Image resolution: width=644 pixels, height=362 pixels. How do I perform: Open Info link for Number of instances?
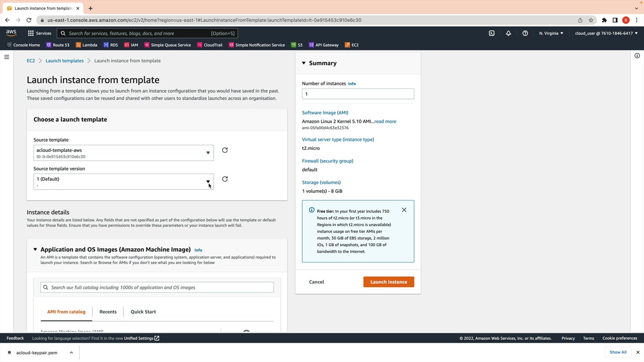[x=352, y=84]
